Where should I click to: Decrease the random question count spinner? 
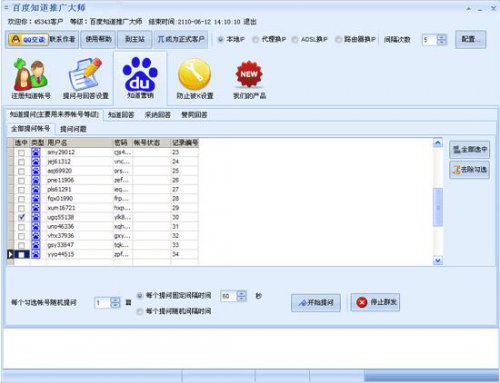[115, 305]
